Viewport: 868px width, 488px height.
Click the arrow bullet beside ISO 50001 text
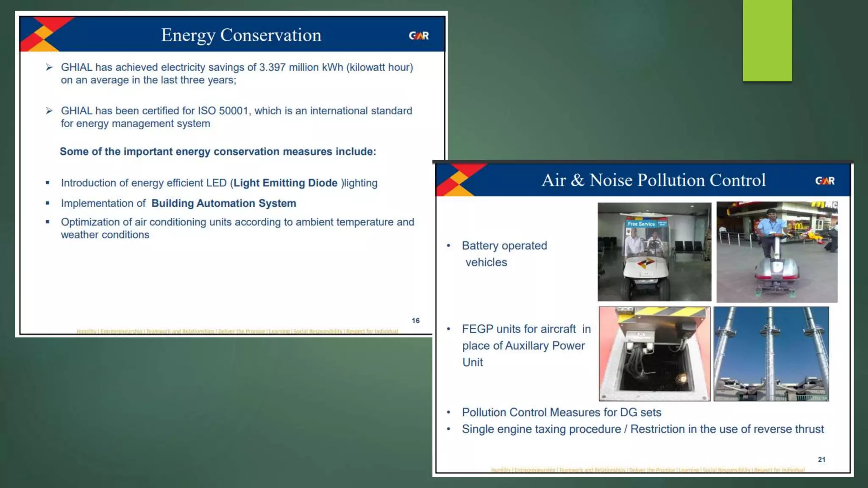tap(49, 111)
